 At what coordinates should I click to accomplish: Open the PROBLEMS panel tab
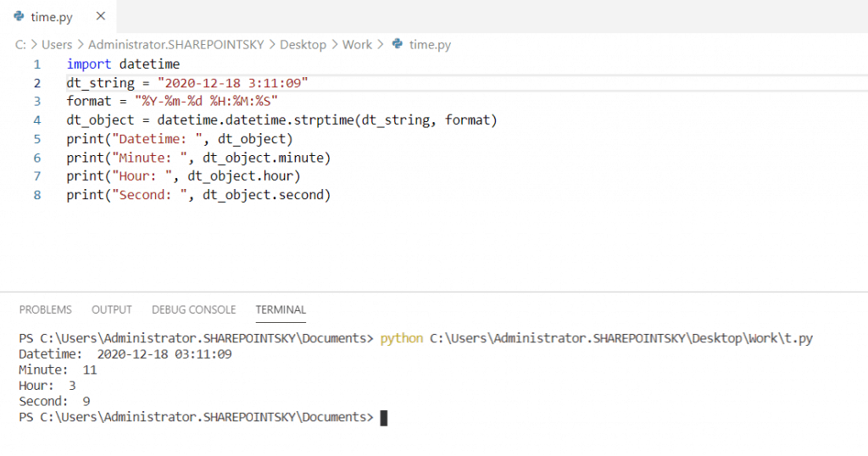[46, 309]
